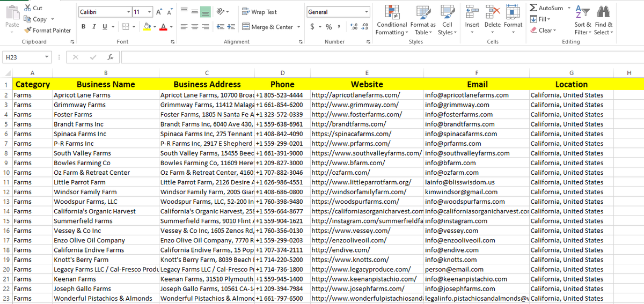644x304 pixels.
Task: Click AutoSum
Action: [x=546, y=8]
